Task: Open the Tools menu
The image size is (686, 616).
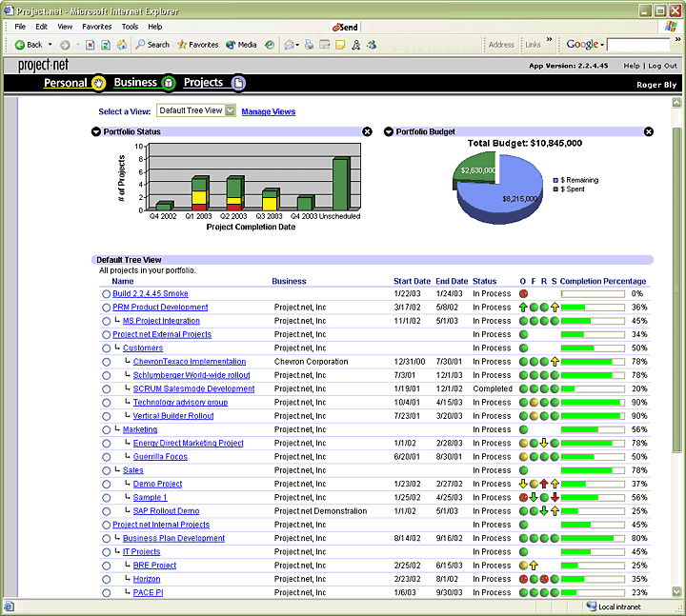Action: (130, 27)
